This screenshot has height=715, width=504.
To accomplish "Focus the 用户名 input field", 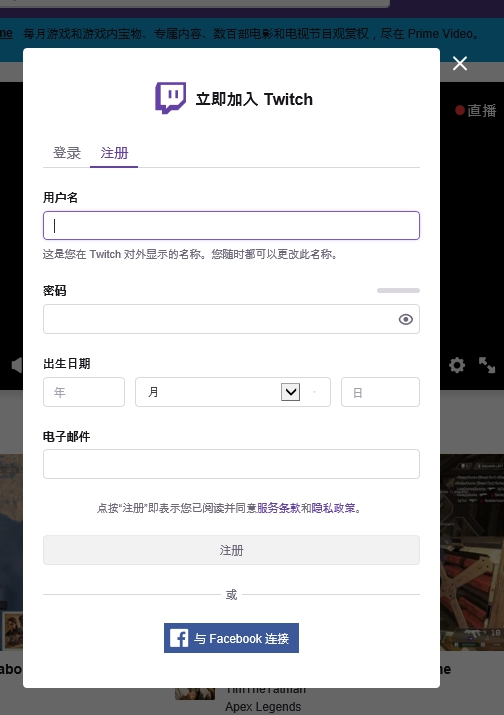I will pos(231,225).
